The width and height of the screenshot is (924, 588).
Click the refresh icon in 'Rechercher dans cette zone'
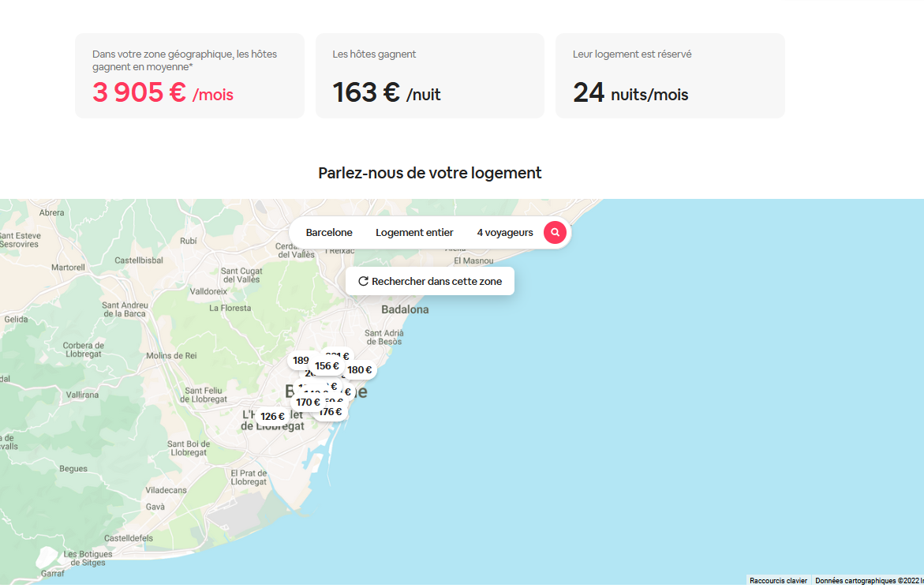click(363, 282)
